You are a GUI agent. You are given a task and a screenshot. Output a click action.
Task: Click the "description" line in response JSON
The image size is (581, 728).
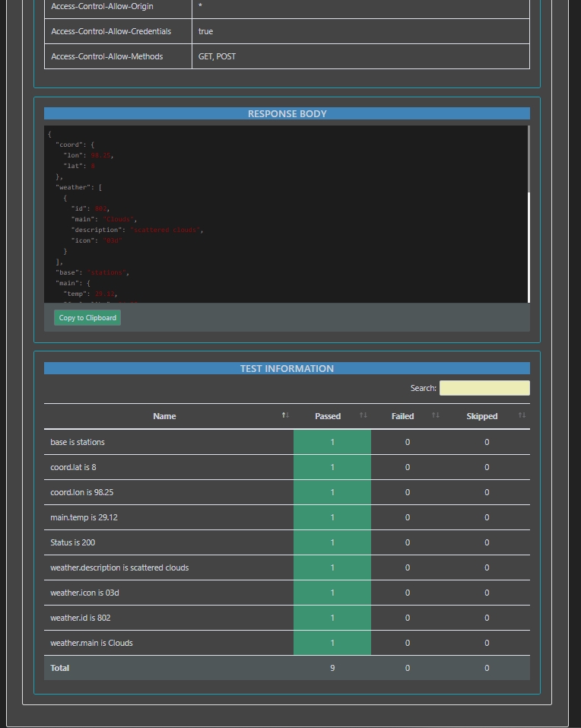point(137,230)
